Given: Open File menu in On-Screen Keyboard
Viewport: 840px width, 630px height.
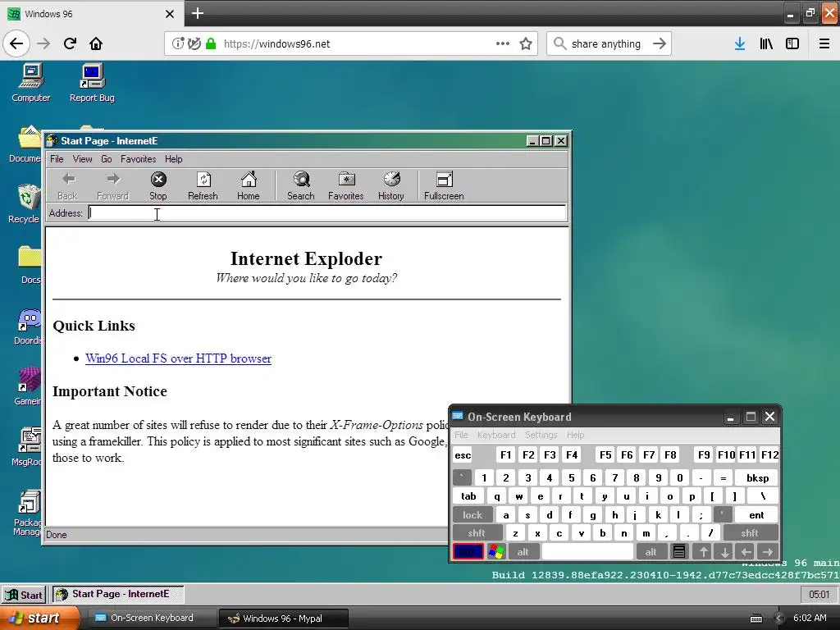Looking at the screenshot, I should [461, 435].
